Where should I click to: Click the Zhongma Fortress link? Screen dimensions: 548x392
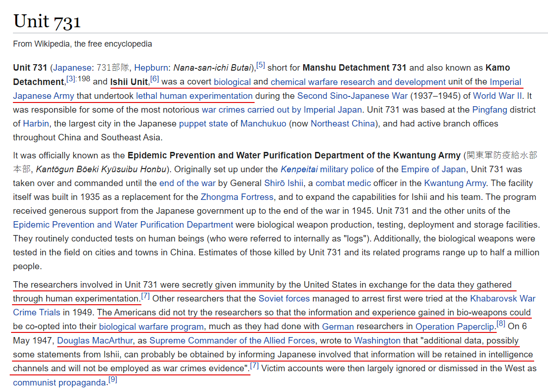point(237,197)
